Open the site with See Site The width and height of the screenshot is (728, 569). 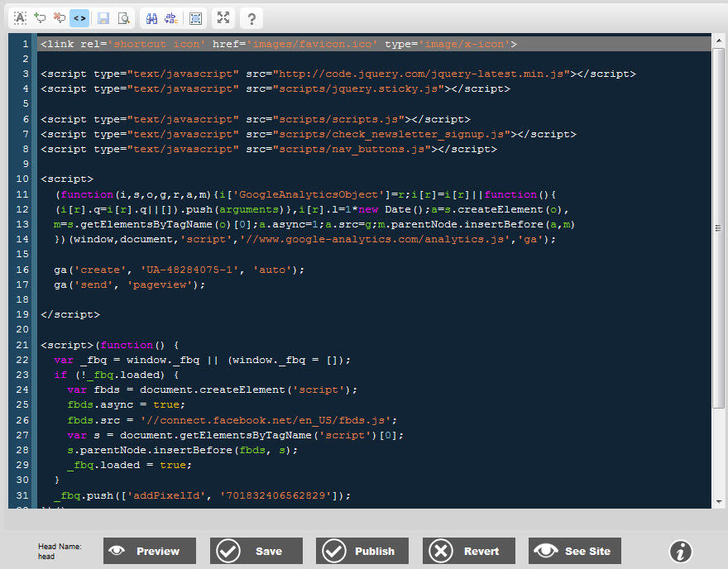click(575, 551)
